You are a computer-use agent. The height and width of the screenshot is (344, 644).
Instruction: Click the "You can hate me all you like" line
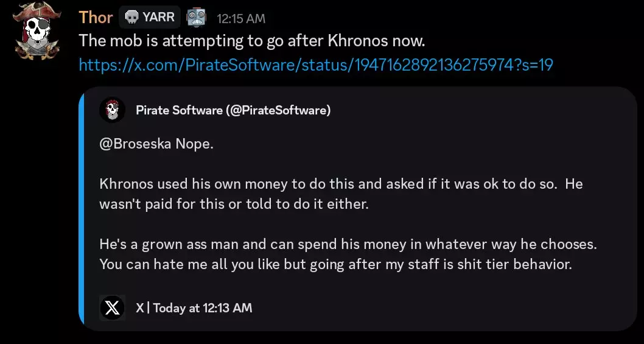pyautogui.click(x=335, y=264)
